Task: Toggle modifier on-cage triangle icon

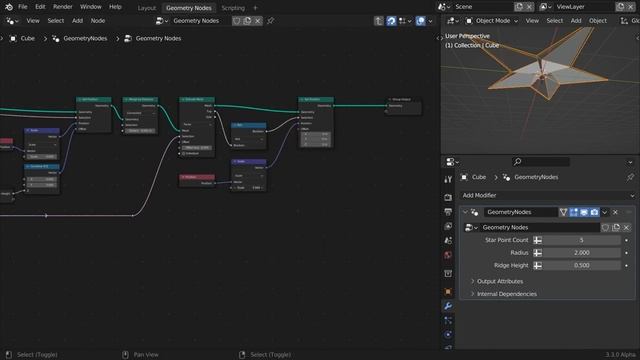Action: 563,212
